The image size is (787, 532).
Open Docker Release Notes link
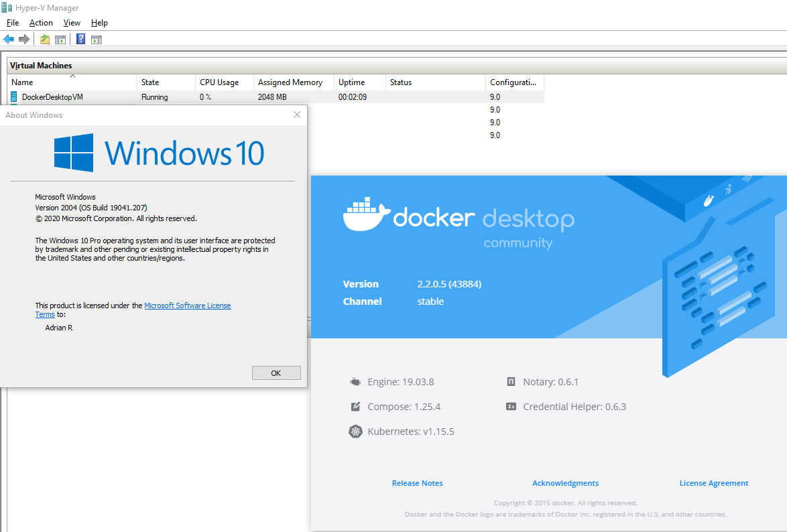pyautogui.click(x=417, y=483)
